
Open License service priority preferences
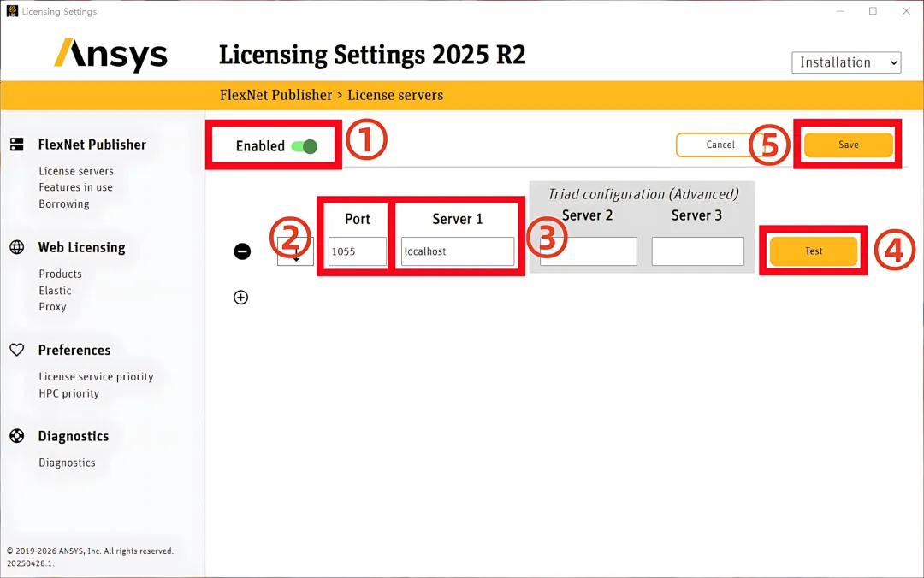pos(96,376)
